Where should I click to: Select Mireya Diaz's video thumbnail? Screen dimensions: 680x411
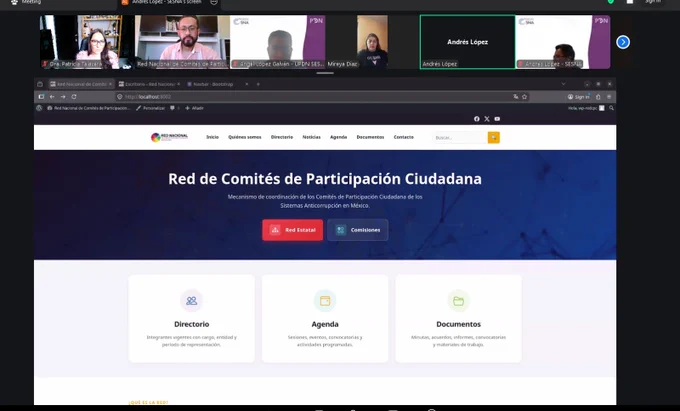click(372, 42)
